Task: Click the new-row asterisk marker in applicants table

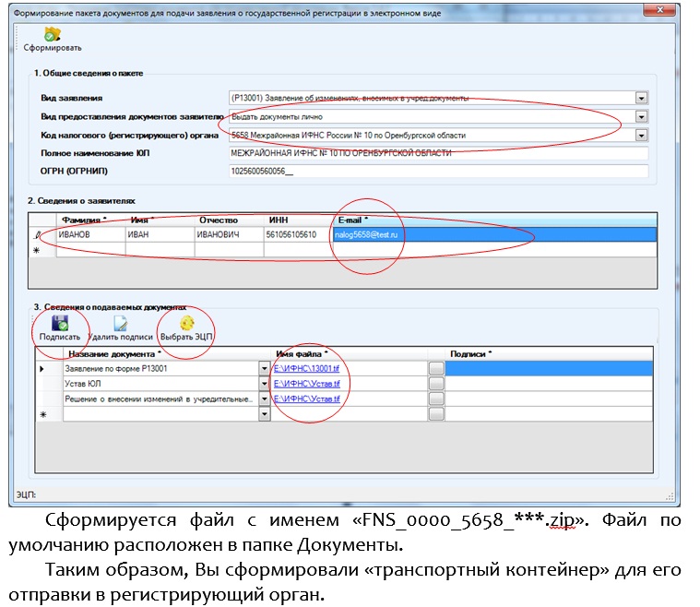Action: pos(37,251)
